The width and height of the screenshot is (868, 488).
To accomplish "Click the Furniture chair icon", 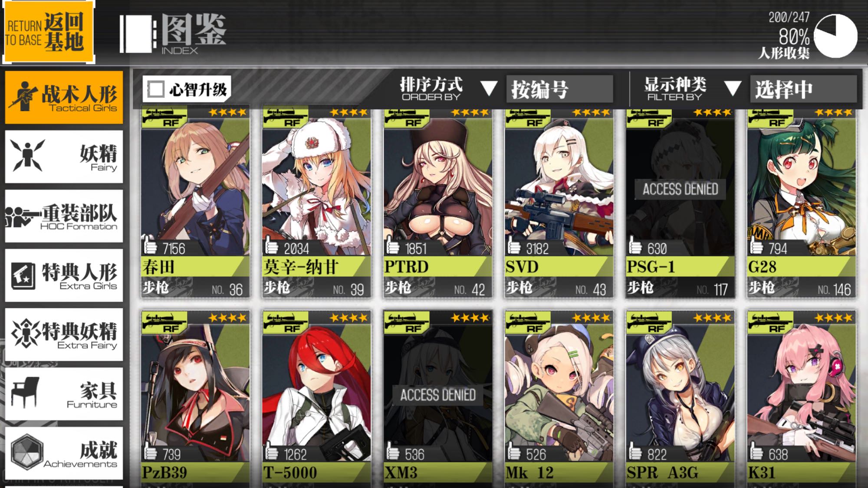I will (25, 392).
